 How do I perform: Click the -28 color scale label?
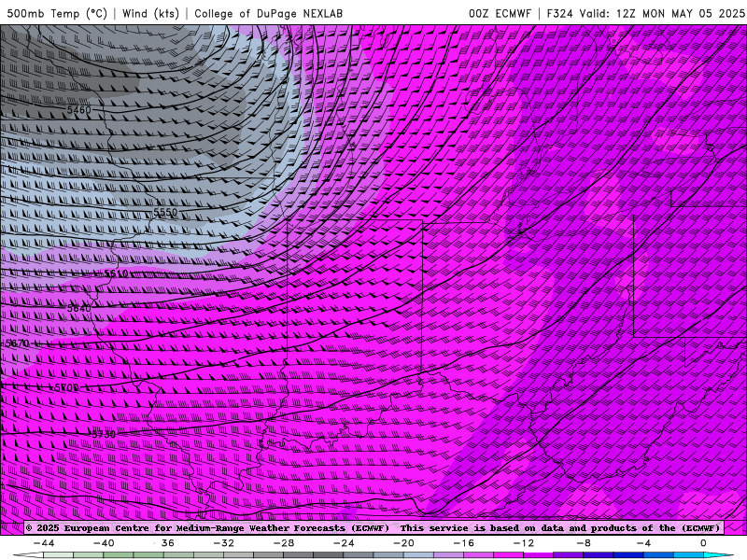coord(284,543)
